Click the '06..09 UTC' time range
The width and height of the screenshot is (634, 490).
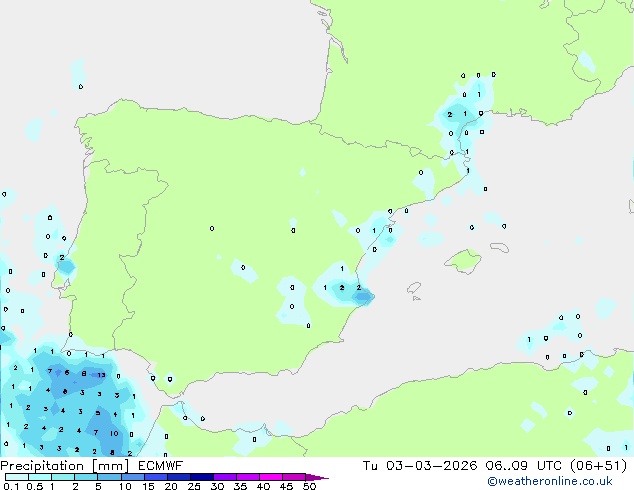pos(524,465)
